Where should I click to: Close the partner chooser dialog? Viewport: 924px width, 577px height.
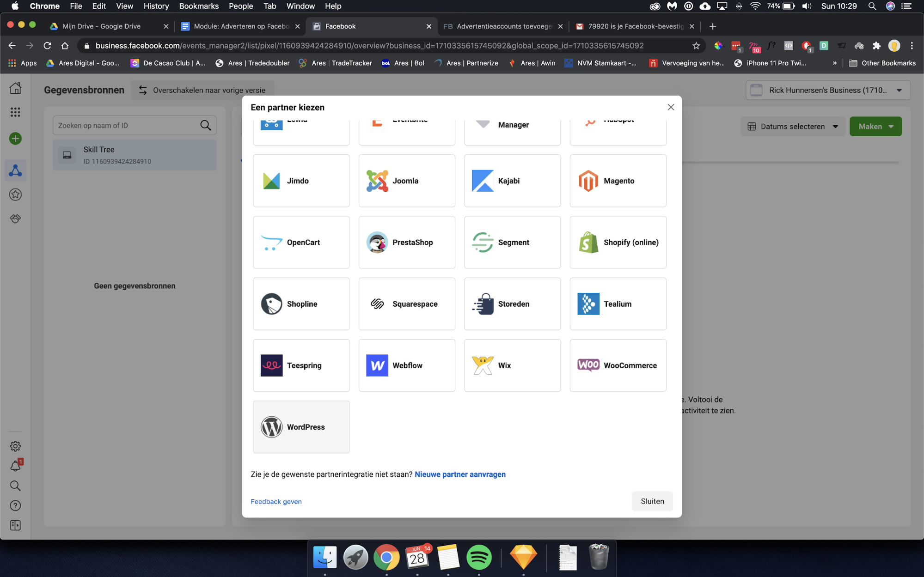671,107
